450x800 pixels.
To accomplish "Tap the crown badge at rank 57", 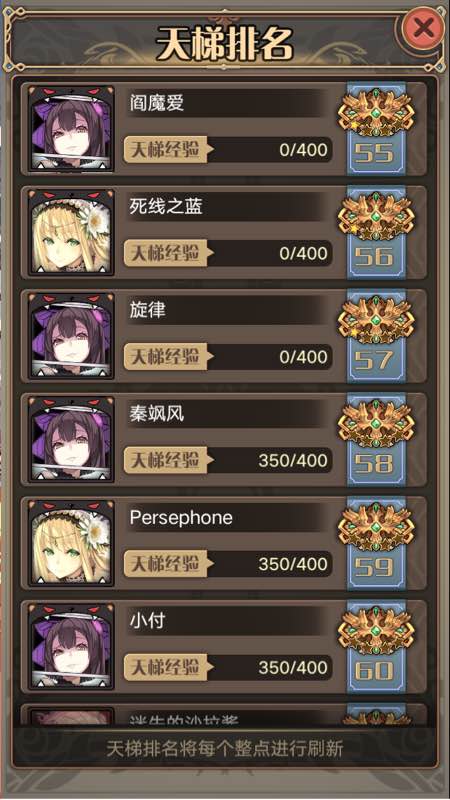I will click(x=376, y=319).
